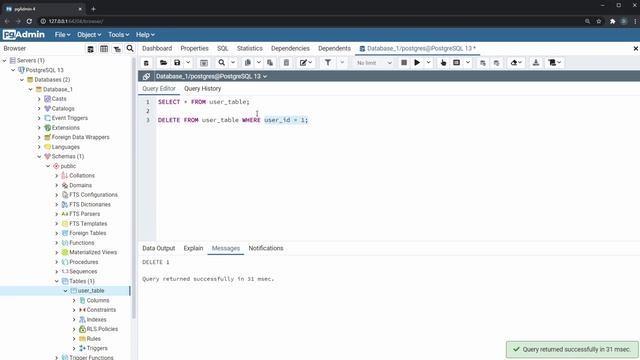Screen dimensions: 640x360
Task: Reload the browser page
Action: 29,21
